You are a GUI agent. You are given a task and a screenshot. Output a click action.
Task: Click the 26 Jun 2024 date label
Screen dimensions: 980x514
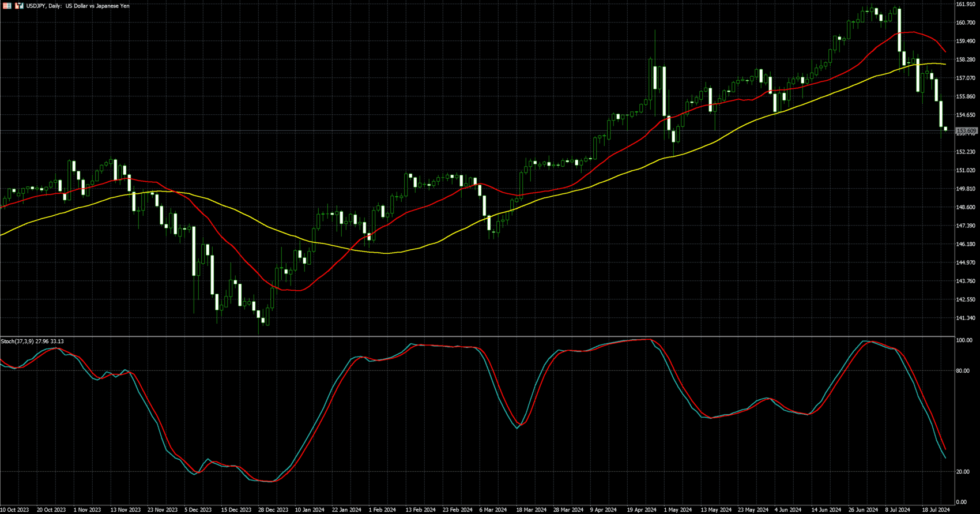(x=863, y=510)
